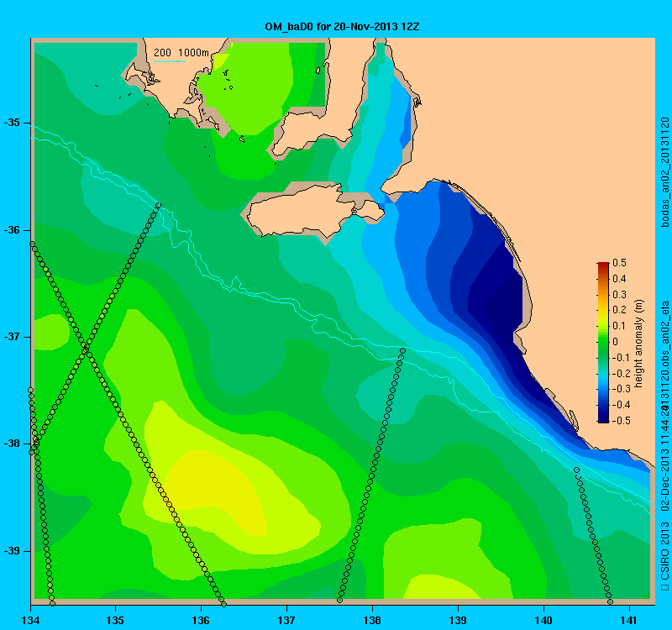Select the latitude label '-36'
672x630 pixels.
pos(12,230)
